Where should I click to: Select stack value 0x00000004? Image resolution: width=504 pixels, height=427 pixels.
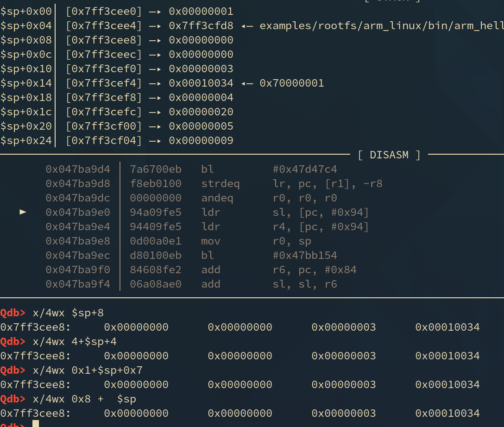[201, 98]
